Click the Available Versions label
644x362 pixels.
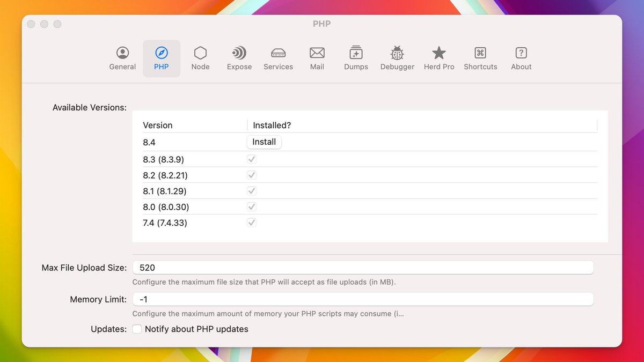(x=90, y=107)
